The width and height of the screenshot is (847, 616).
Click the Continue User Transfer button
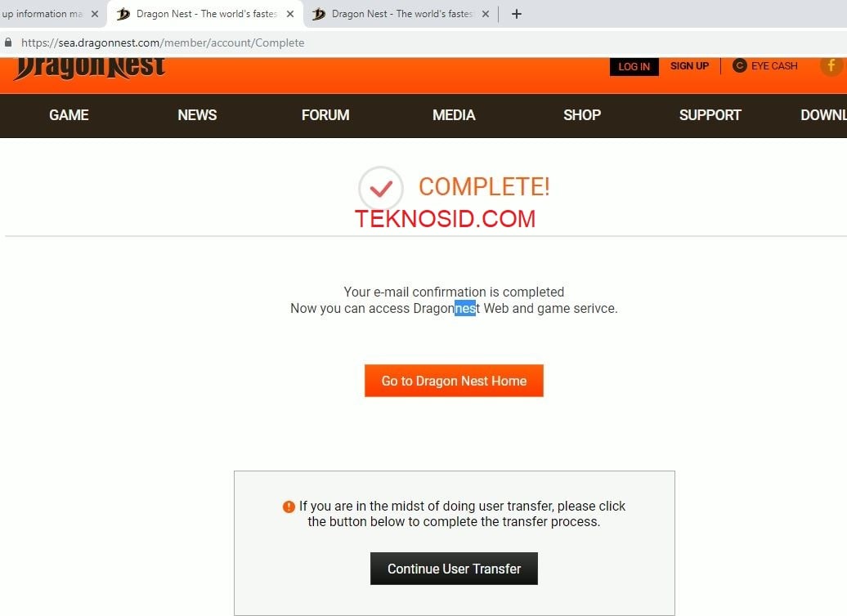(x=454, y=569)
